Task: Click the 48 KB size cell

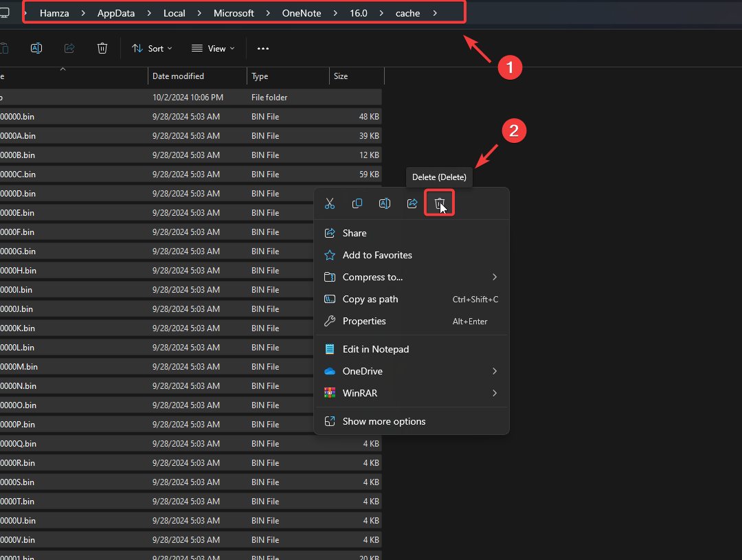Action: 369,116
